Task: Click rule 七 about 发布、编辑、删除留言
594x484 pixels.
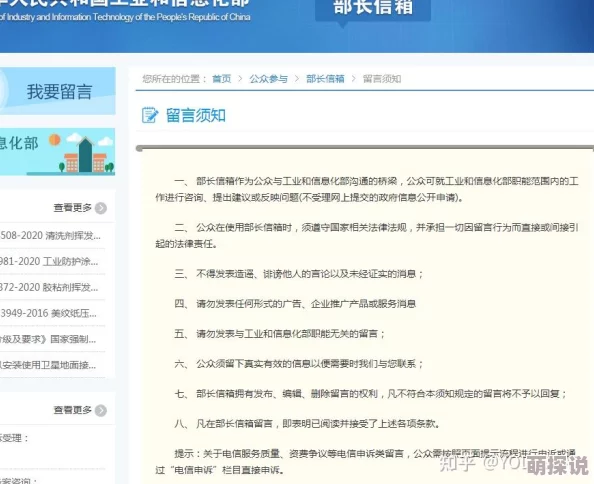Action: click(x=370, y=394)
